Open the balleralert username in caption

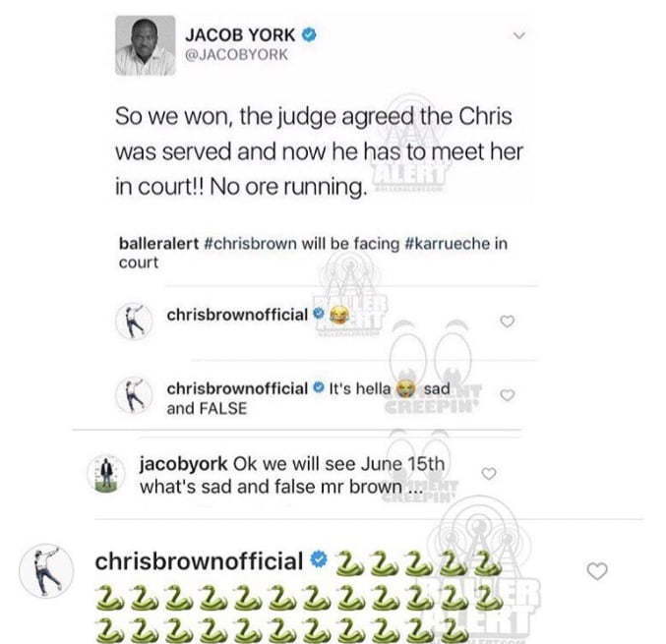pyautogui.click(x=158, y=244)
